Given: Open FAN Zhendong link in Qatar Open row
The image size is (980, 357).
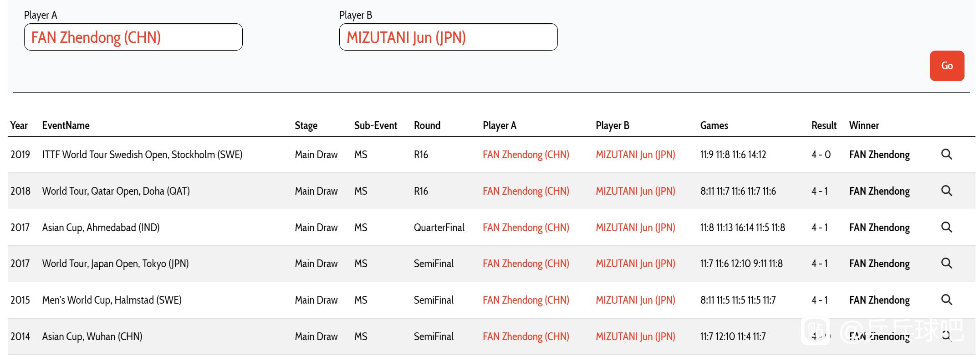Looking at the screenshot, I should tap(526, 191).
